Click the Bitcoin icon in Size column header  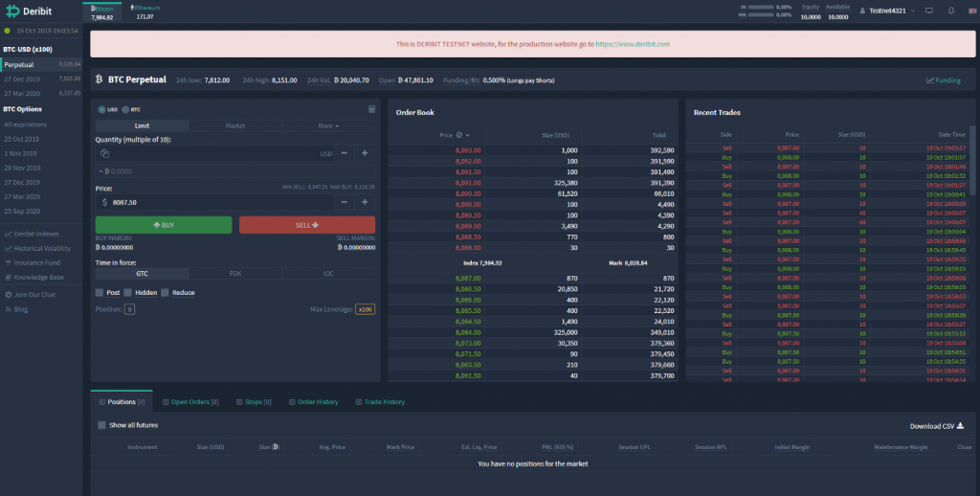click(276, 446)
